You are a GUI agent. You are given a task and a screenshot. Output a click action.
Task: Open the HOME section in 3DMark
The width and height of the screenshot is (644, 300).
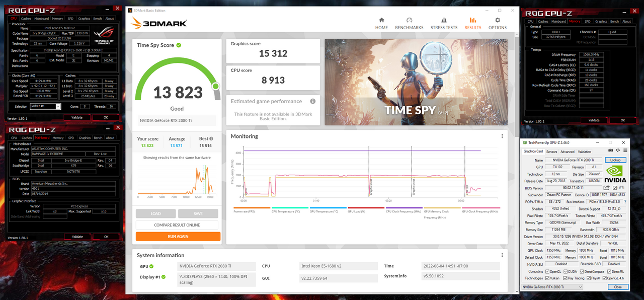(x=381, y=23)
